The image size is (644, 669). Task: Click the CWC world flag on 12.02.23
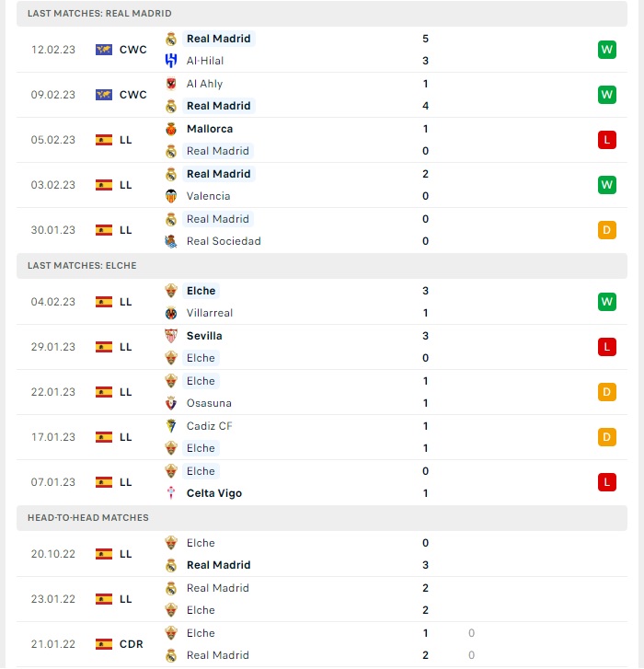click(x=104, y=50)
